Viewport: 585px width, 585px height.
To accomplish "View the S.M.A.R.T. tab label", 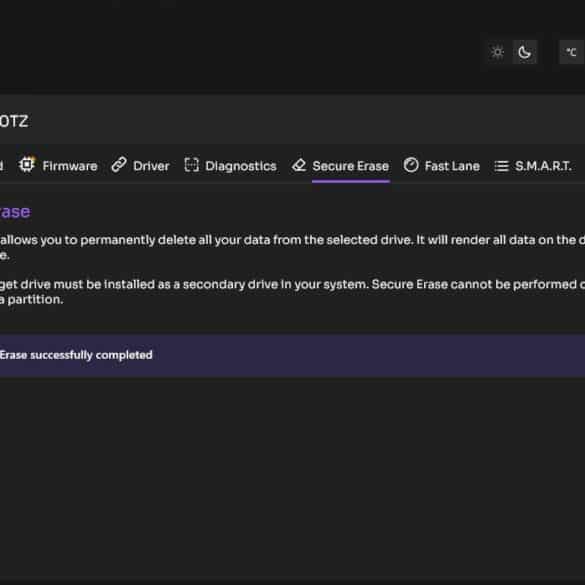I will (x=543, y=166).
